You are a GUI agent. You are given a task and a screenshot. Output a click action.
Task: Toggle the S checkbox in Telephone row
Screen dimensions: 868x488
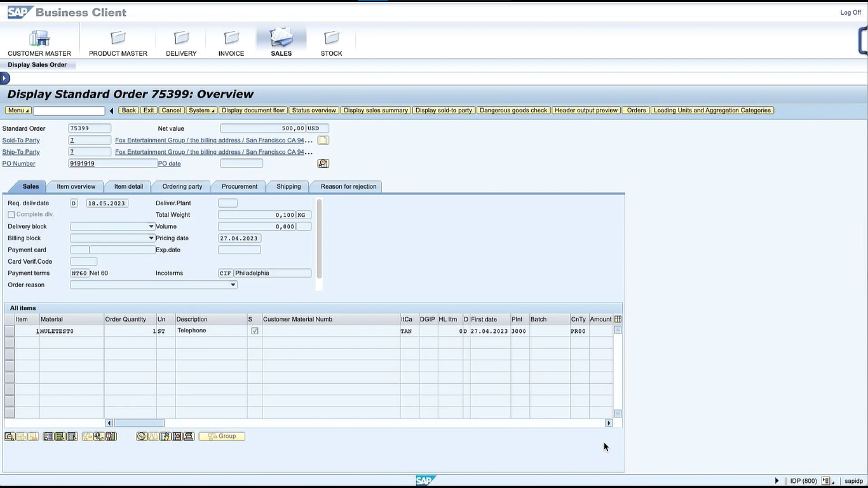click(255, 331)
